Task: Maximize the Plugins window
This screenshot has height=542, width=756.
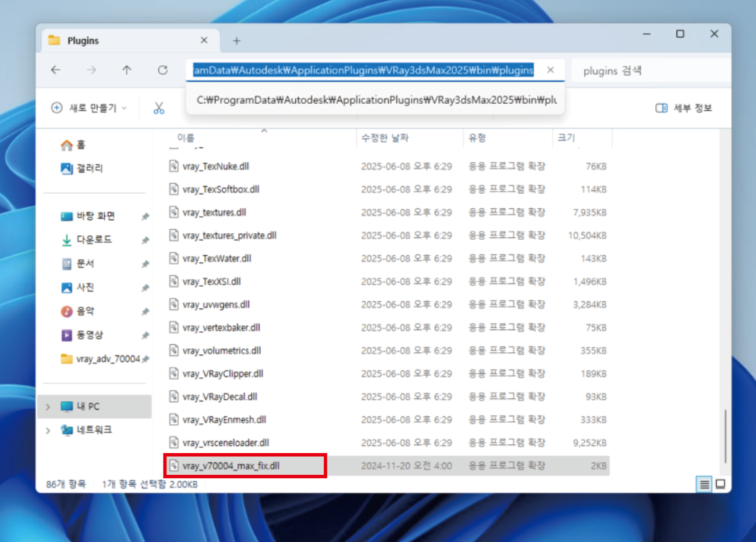Action: point(680,34)
